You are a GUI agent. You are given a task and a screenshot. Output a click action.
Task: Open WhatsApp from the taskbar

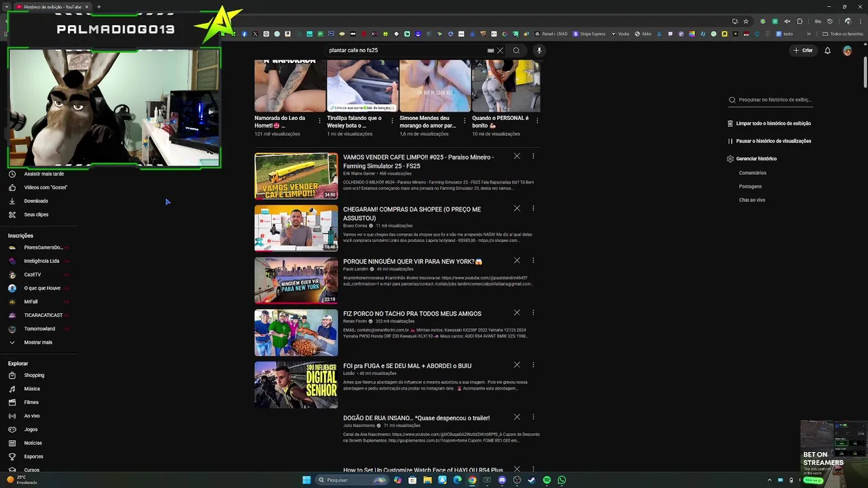click(561, 480)
